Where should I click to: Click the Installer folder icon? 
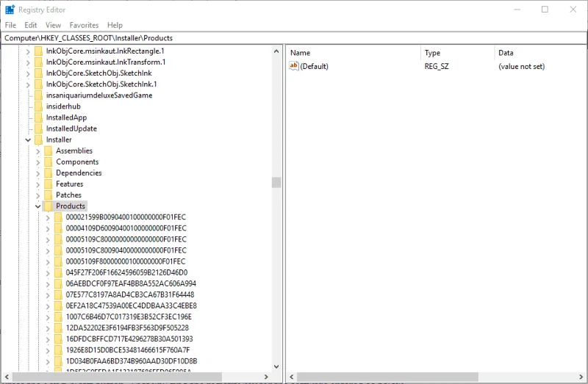[38, 140]
